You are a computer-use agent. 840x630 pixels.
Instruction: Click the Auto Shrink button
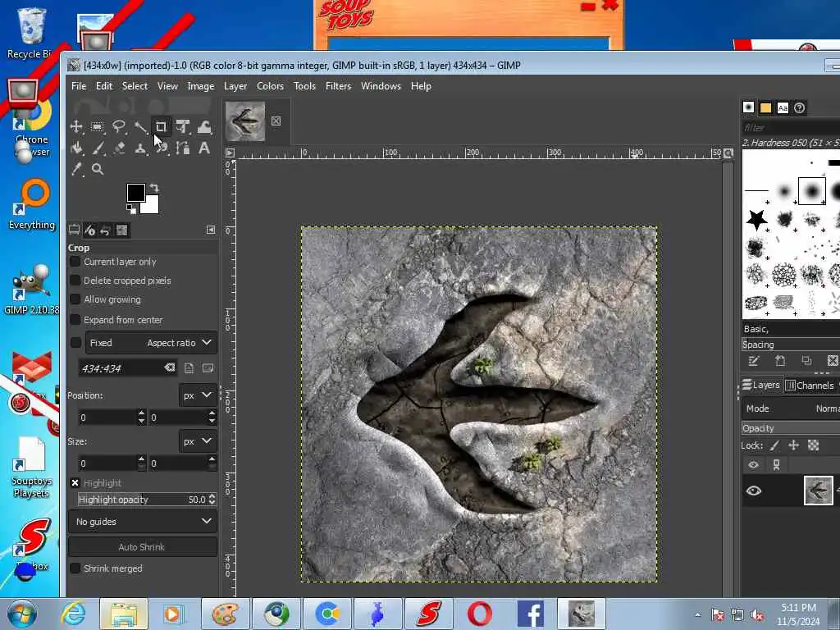(x=143, y=547)
